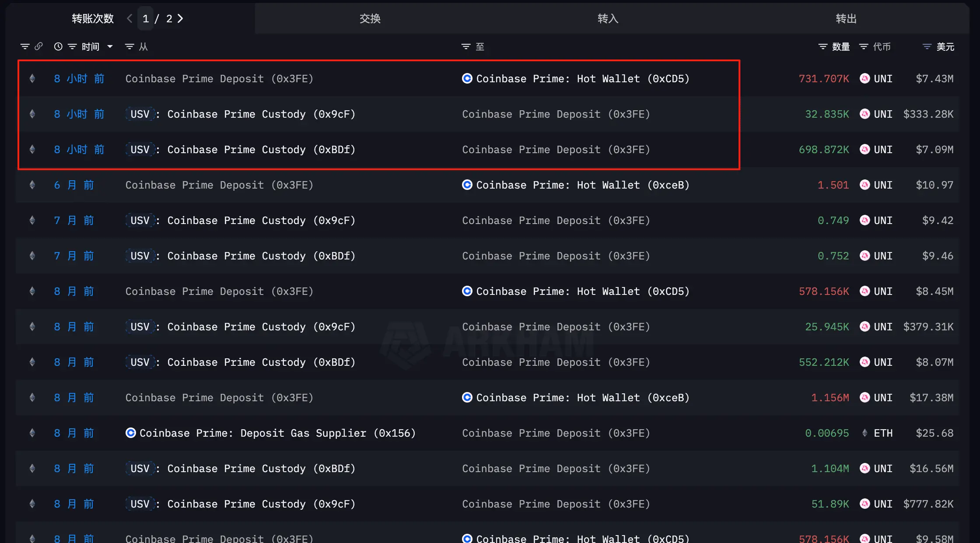
Task: Open the filter icon next to 从
Action: (x=129, y=46)
